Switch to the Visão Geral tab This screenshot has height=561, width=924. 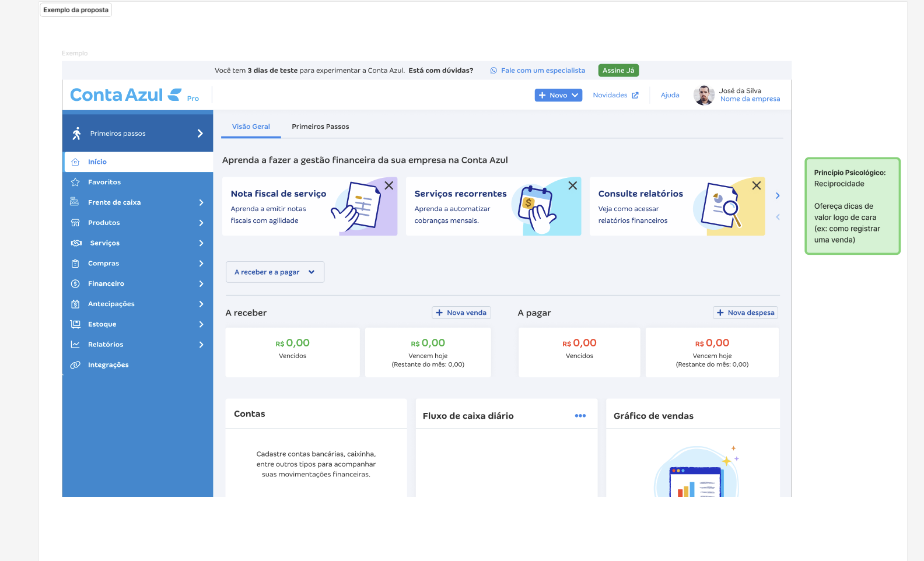[x=251, y=127]
